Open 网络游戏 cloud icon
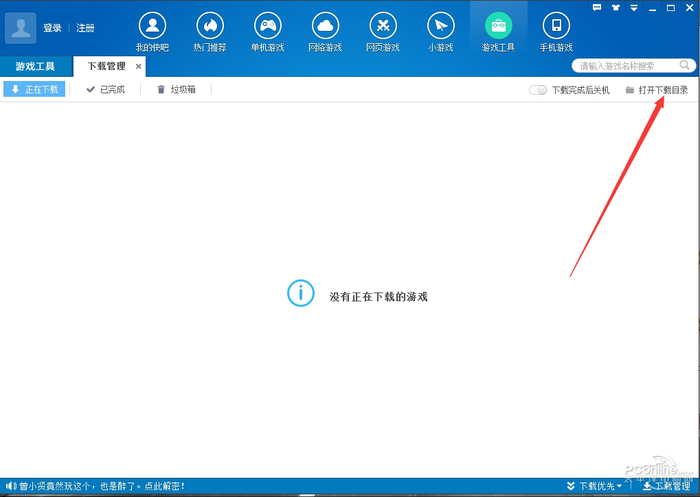700x497 pixels. point(325,26)
